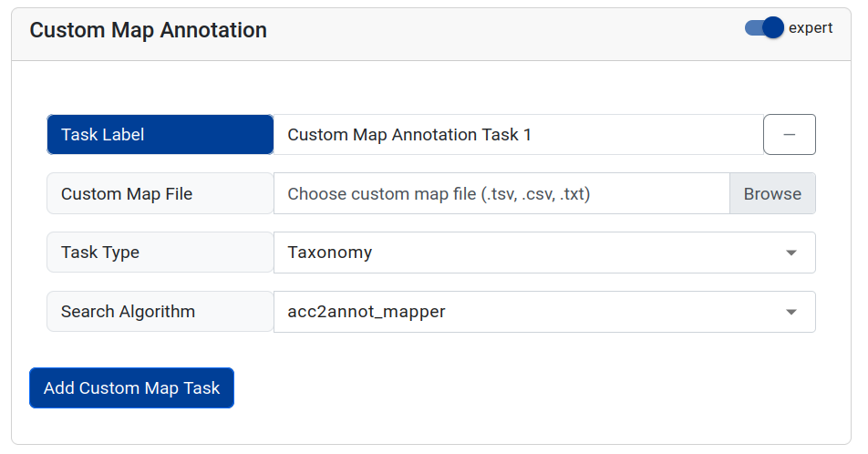Image resolution: width=868 pixels, height=454 pixels.
Task: Click the Custom Map Annotation heading
Action: pos(148,30)
